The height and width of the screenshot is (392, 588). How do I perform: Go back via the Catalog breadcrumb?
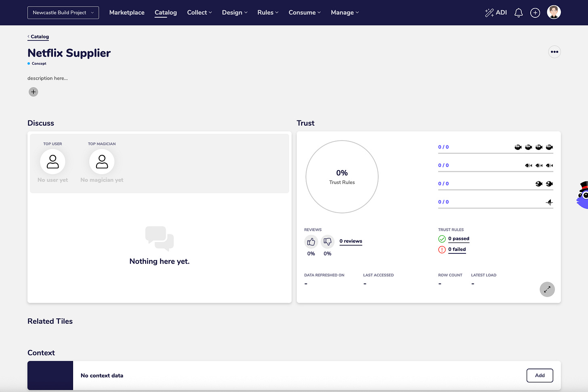point(38,37)
